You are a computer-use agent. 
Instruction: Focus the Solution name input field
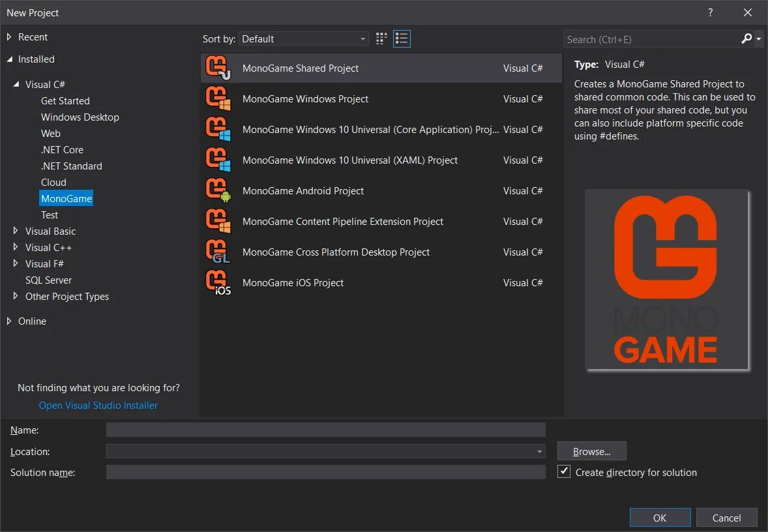pos(326,472)
